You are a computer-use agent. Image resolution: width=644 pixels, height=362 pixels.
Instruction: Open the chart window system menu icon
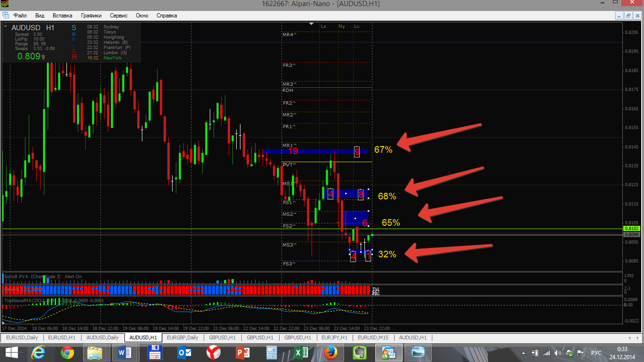5,16
